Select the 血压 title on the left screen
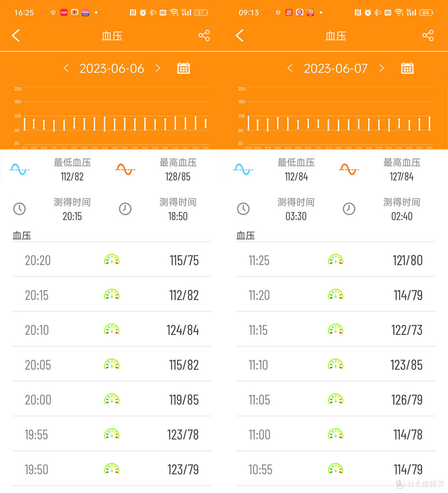The height and width of the screenshot is (493, 448). [112, 36]
